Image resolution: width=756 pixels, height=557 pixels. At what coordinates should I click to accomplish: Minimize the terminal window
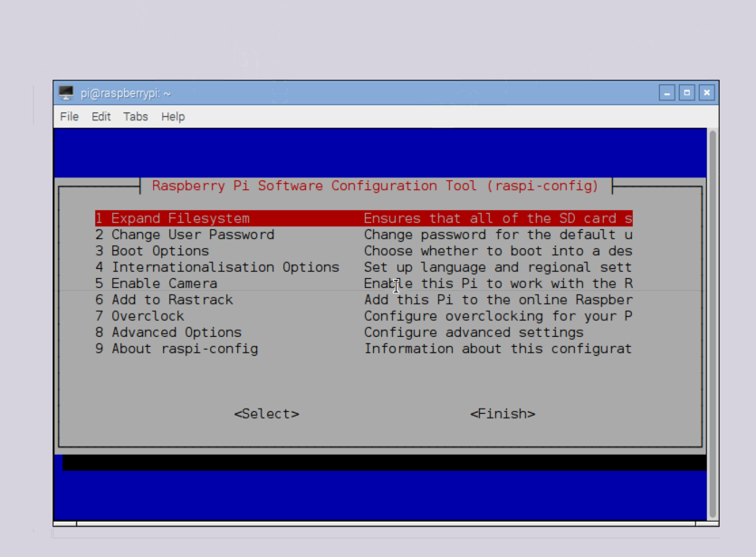click(666, 92)
